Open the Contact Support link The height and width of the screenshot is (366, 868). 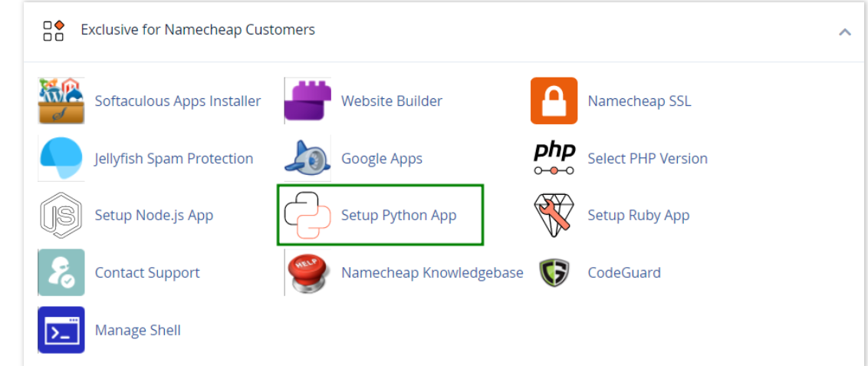coord(147,273)
